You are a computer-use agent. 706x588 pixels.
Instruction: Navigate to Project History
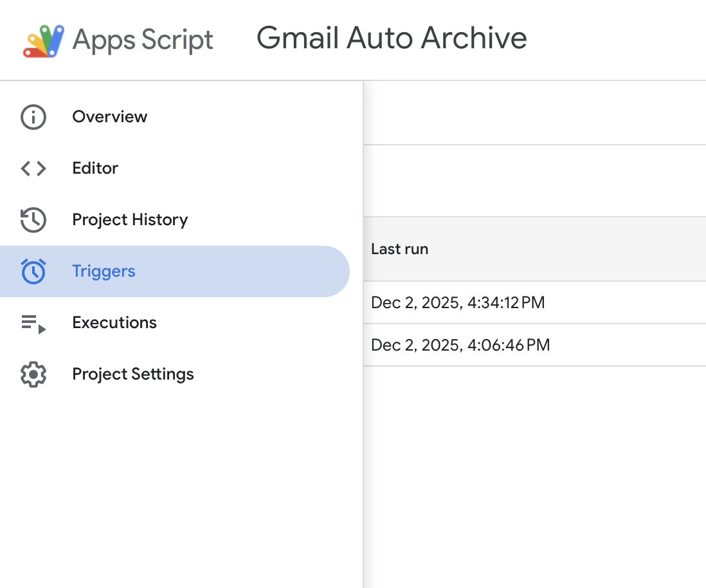(129, 219)
